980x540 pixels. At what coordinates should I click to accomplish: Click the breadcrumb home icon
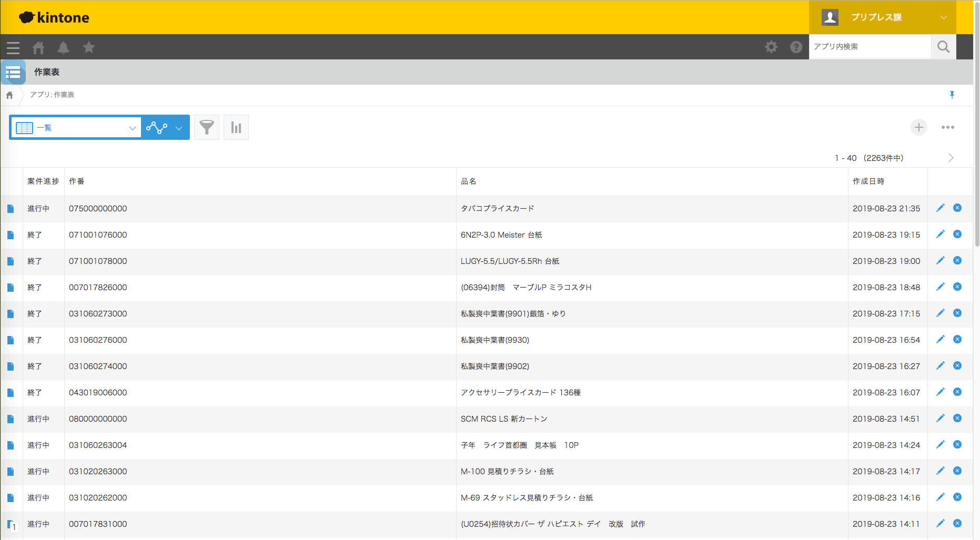pos(9,95)
